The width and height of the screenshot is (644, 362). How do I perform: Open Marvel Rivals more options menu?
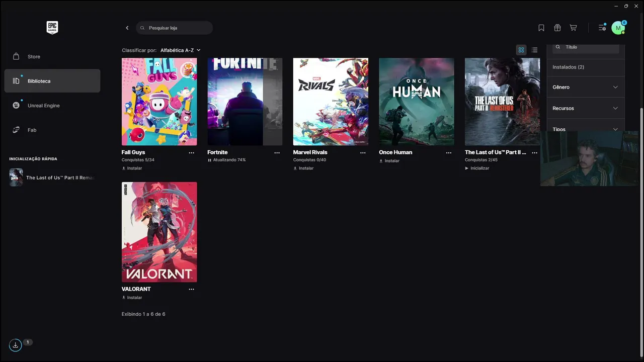[x=363, y=152]
